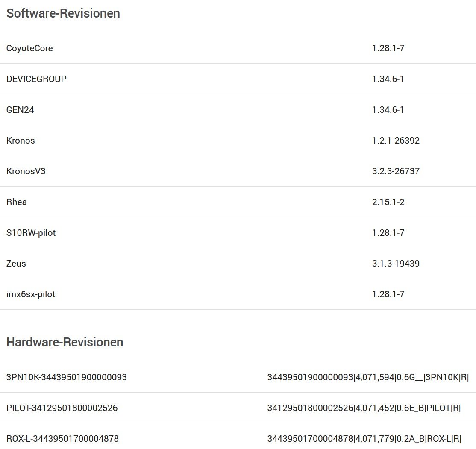Screen dimensions: 476x449
Task: Click the Zeus entry name
Action: coord(16,264)
